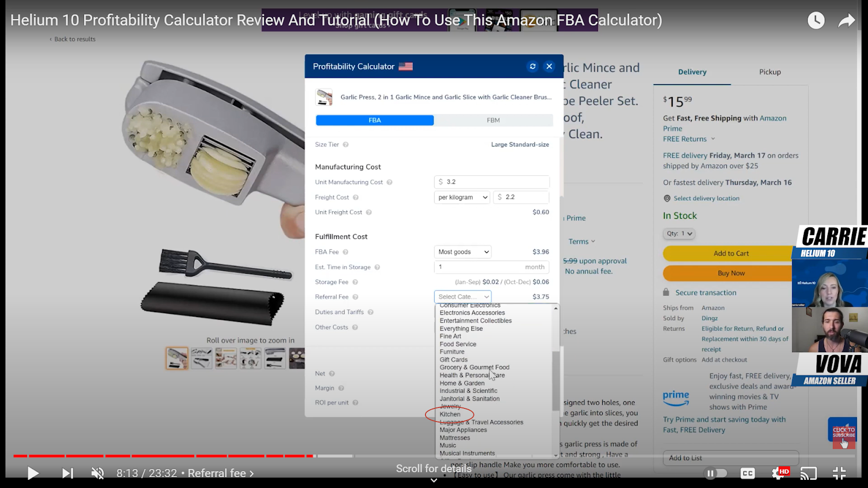The height and width of the screenshot is (488, 868).
Task: Open the Most goods FBA fee dropdown
Action: (463, 252)
